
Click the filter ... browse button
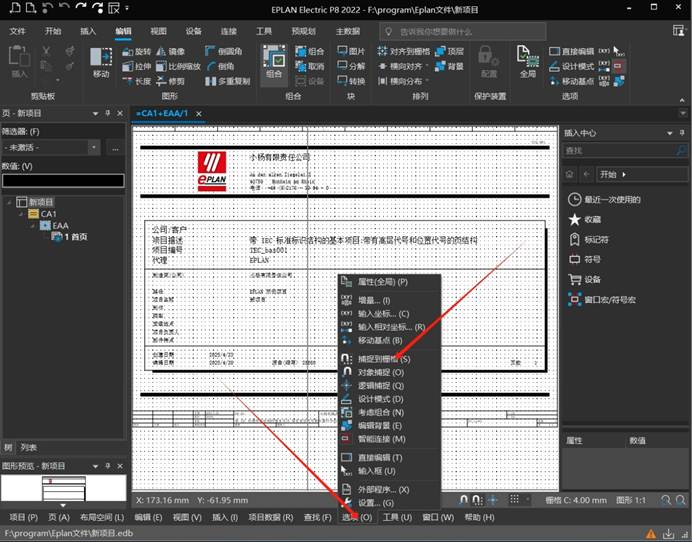tap(115, 147)
